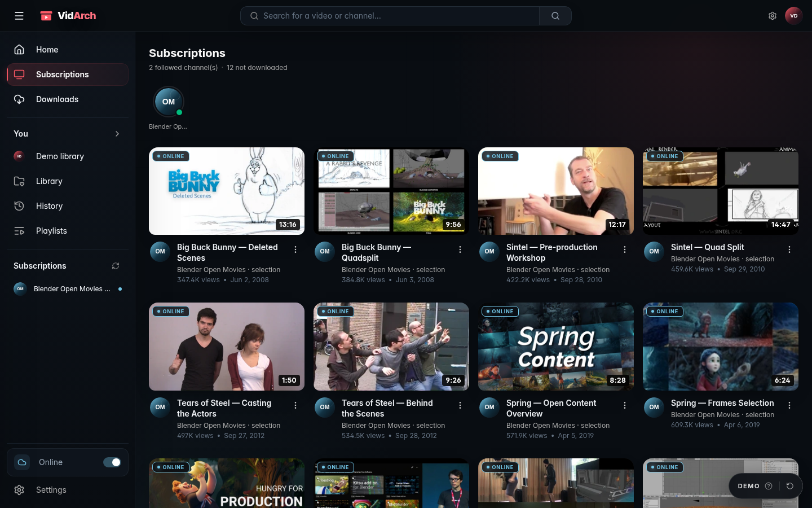The height and width of the screenshot is (508, 812).
Task: Open Sintel Pre-production Workshop thumbnail
Action: (556, 191)
